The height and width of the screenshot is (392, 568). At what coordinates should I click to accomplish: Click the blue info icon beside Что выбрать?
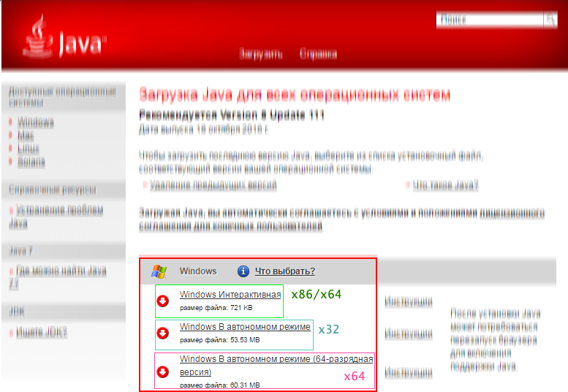(x=243, y=271)
